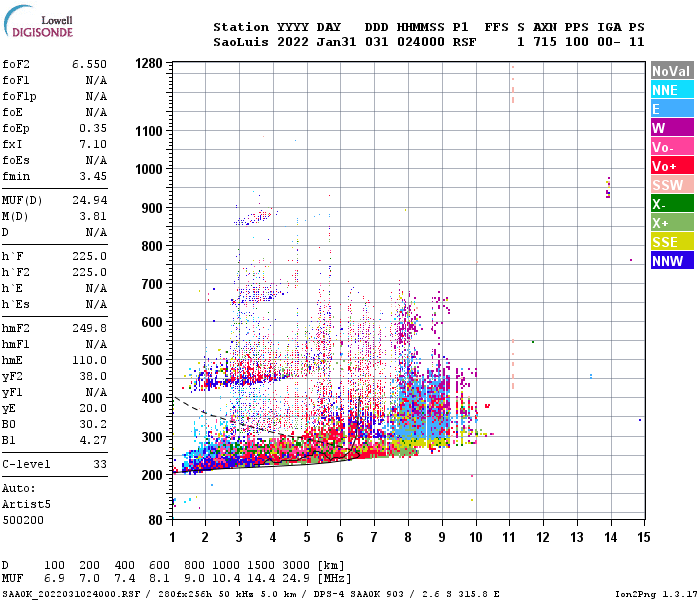Screen dimensions: 700x600
Task: Click the purple echo cluster near 14 MHz
Action: point(608,188)
